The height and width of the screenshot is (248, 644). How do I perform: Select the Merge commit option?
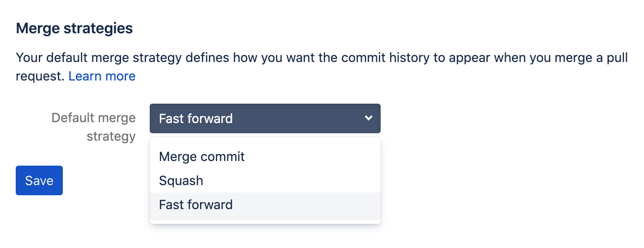coord(202,156)
